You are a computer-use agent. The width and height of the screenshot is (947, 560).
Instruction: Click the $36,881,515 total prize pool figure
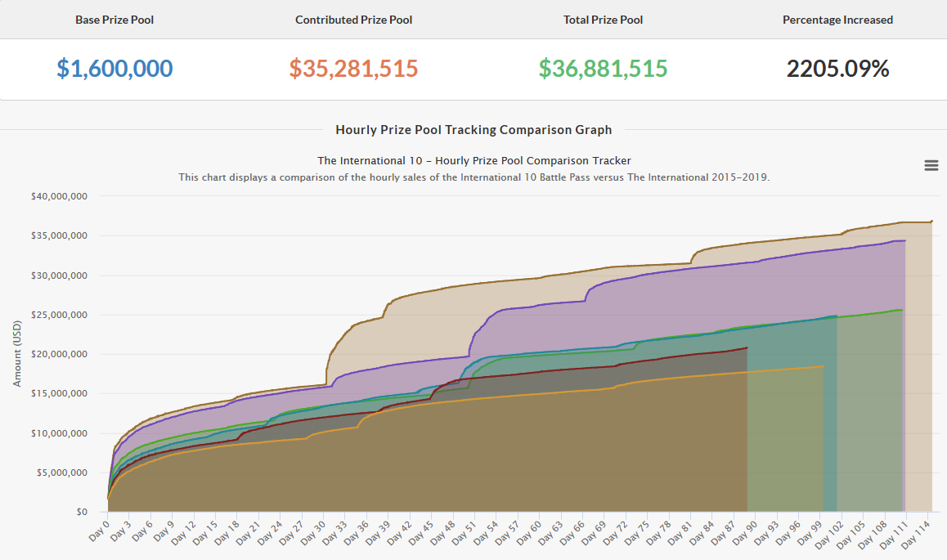pyautogui.click(x=603, y=69)
